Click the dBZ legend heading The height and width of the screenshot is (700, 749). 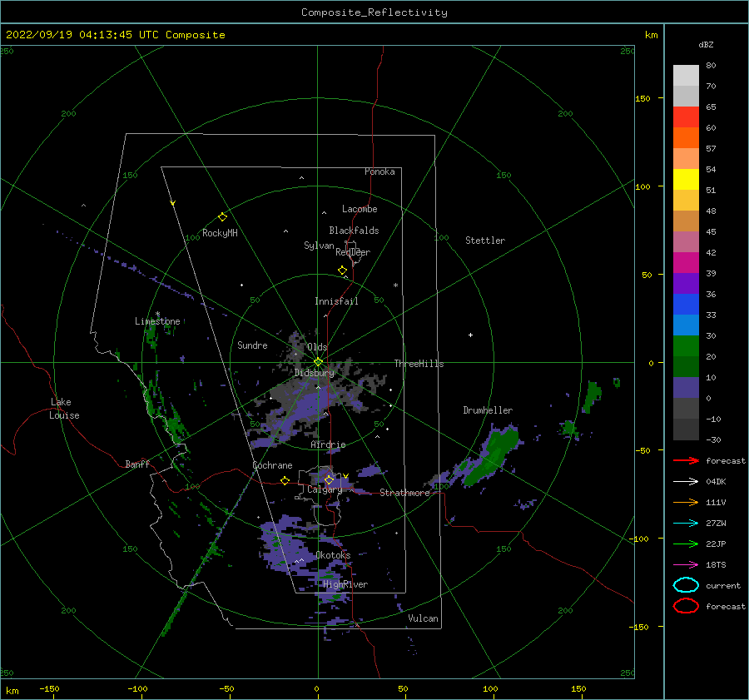pos(706,44)
